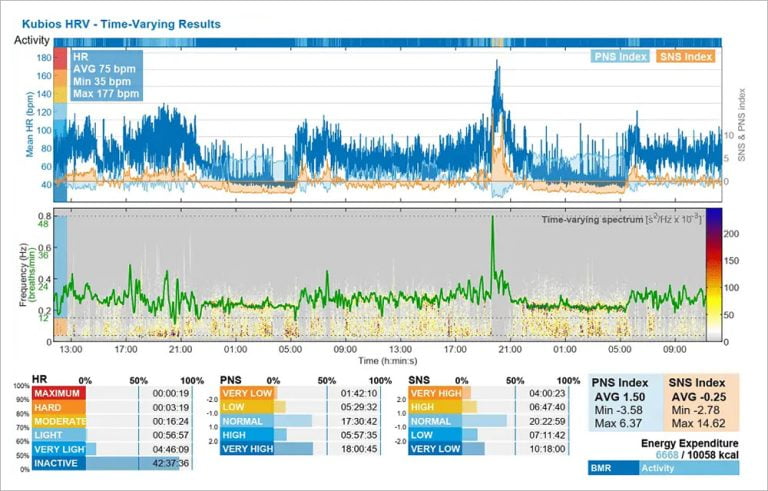Click the title 'Kubios HRV - Time-Varying Results'

[x=121, y=24]
